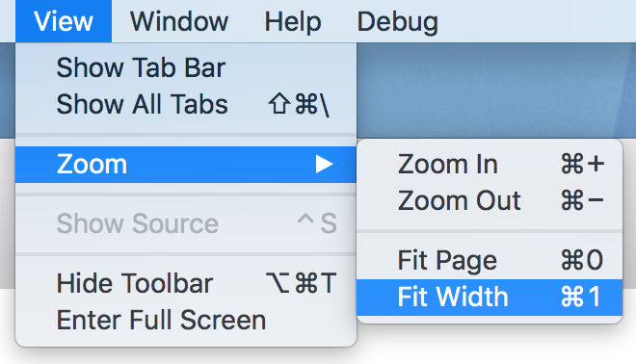Click the ⌥⌘T shortcut beside Hide Toolbar
The width and height of the screenshot is (636, 364).
301,283
